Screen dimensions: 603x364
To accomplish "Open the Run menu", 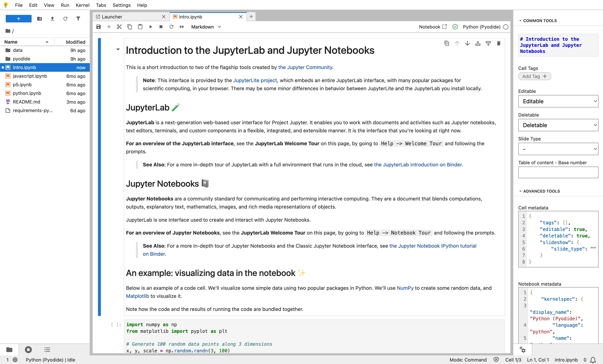I will (x=65, y=5).
